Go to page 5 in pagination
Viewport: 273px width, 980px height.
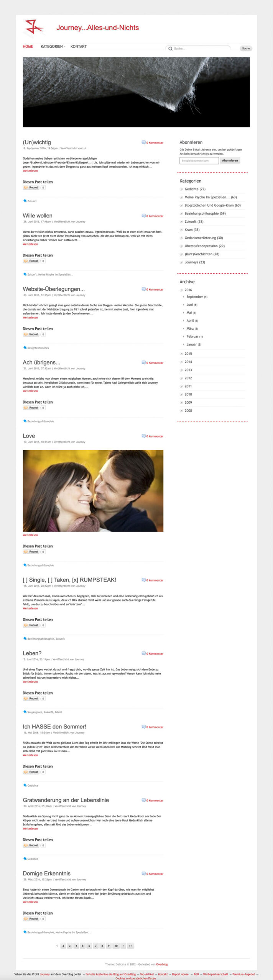pos(82,946)
